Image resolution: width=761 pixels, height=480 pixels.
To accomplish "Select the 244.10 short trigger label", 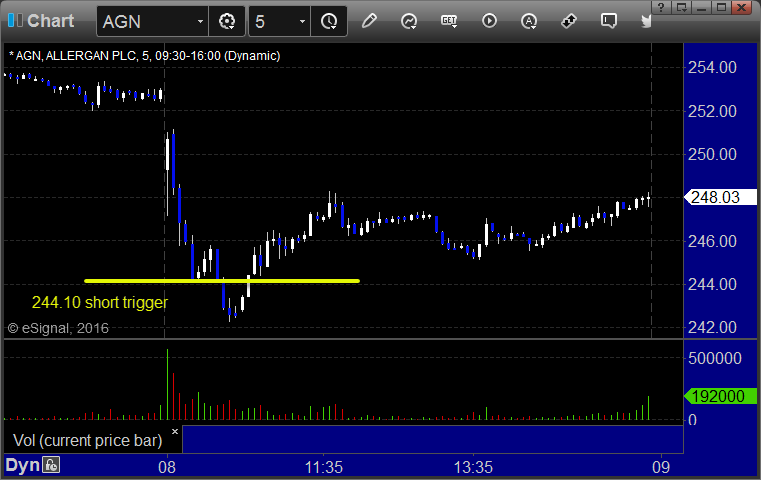I will tap(100, 302).
